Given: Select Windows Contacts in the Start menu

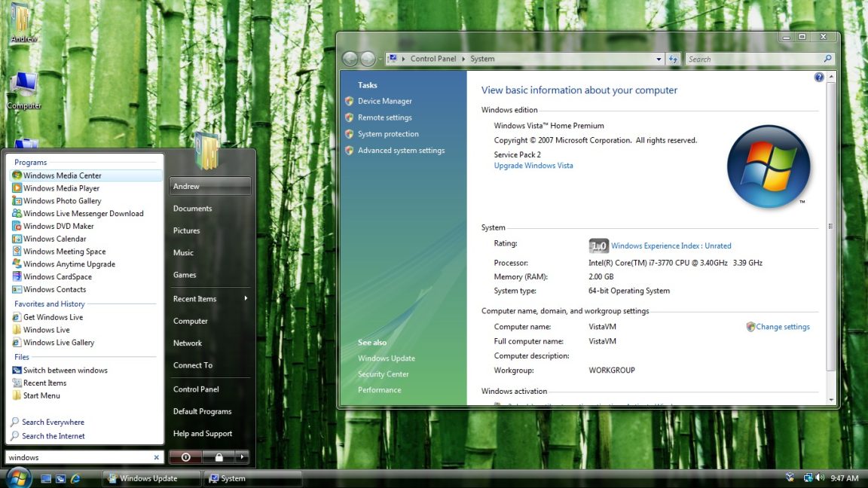Looking at the screenshot, I should point(53,289).
